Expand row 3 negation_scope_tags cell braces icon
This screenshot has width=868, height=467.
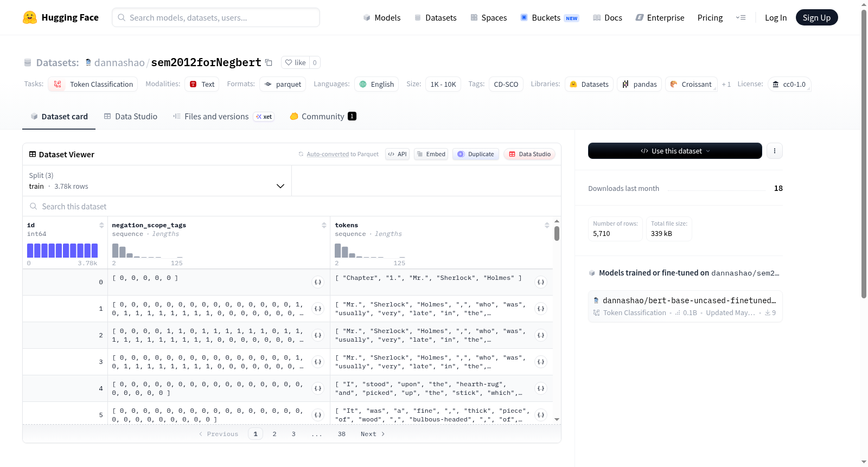[x=318, y=362]
